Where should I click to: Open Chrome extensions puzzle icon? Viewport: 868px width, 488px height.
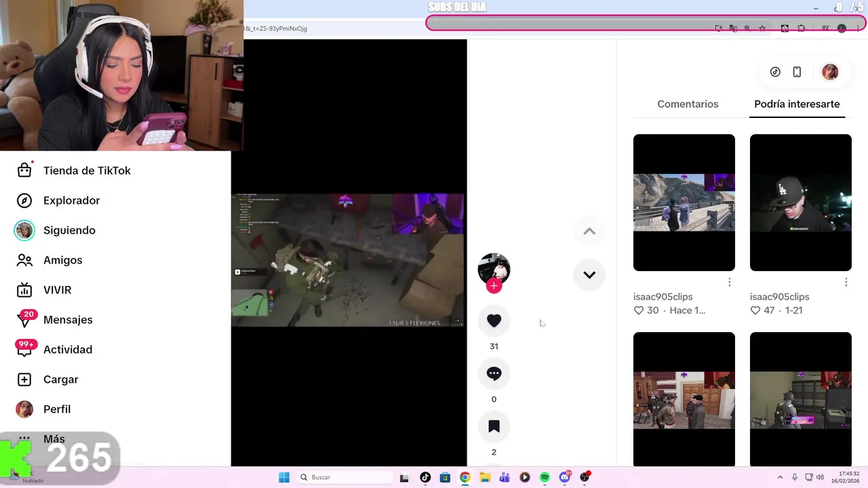[801, 28]
